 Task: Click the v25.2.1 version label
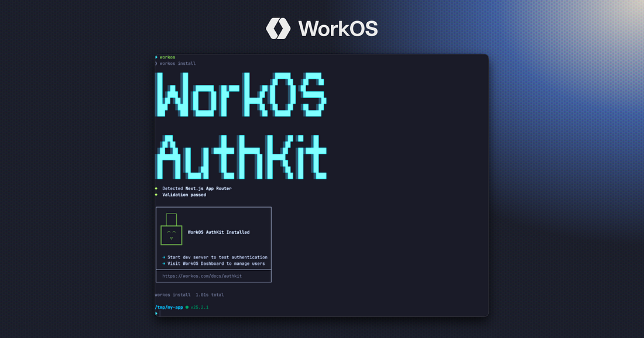pyautogui.click(x=200, y=307)
